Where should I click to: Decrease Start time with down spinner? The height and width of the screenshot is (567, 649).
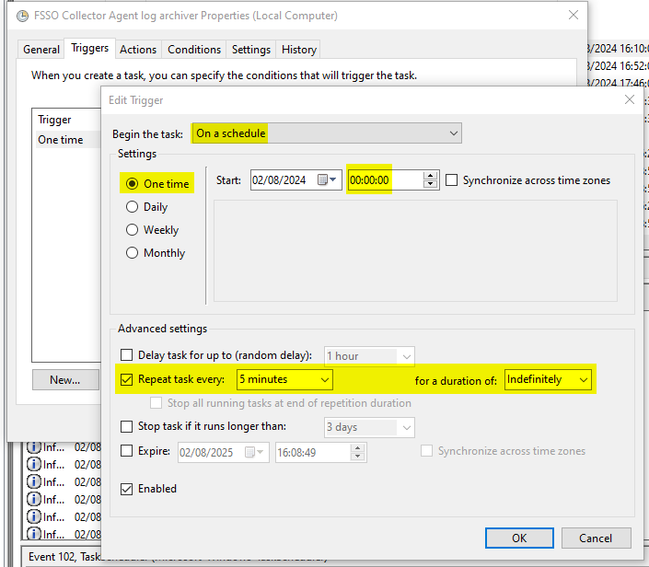[x=430, y=184]
